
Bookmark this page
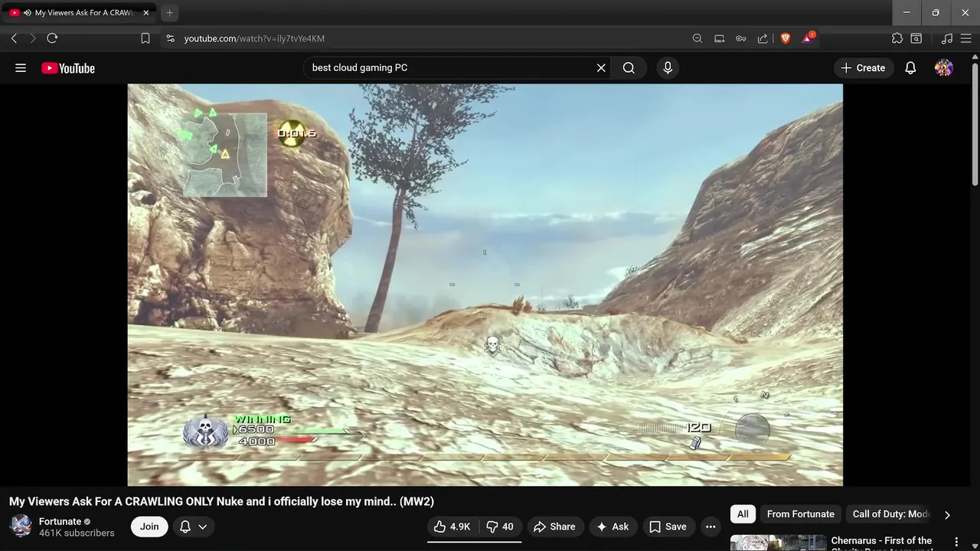coord(145,38)
